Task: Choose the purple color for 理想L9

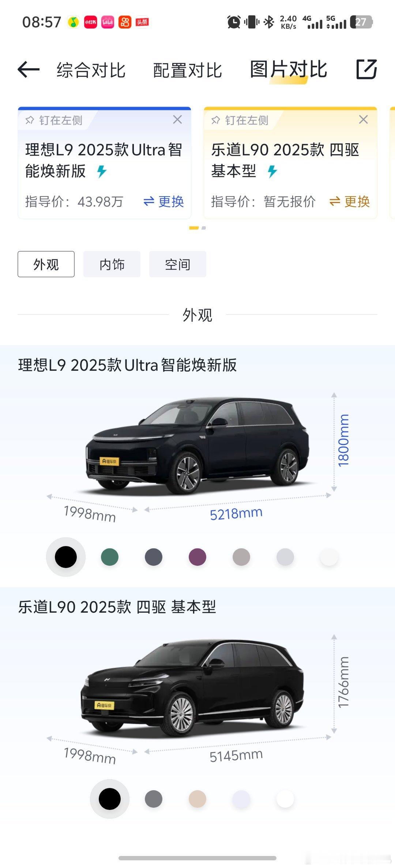Action: pos(197,557)
